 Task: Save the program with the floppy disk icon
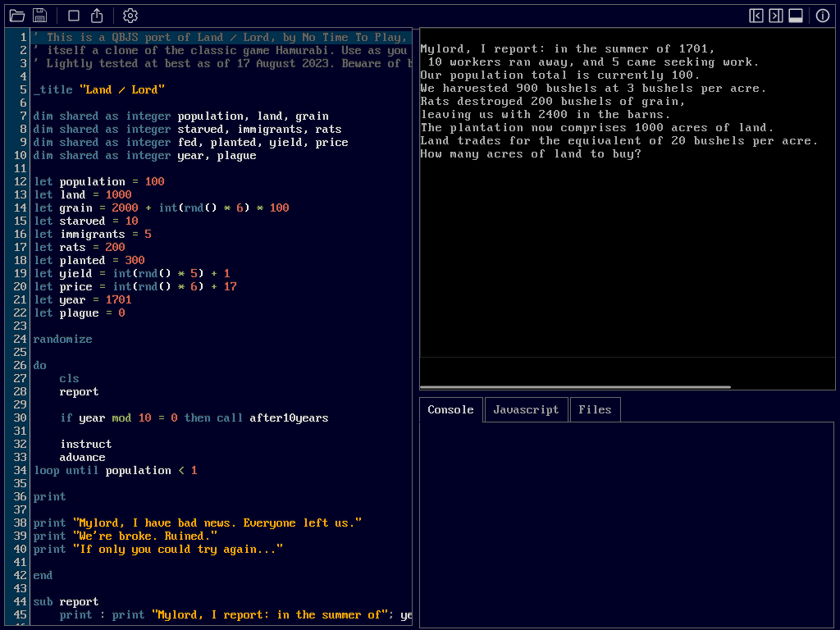click(x=40, y=16)
